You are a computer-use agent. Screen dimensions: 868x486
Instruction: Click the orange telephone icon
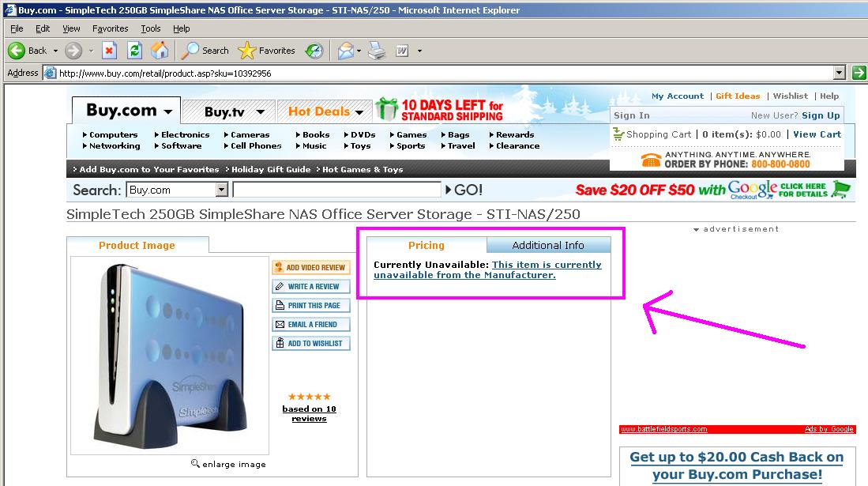tap(651, 160)
